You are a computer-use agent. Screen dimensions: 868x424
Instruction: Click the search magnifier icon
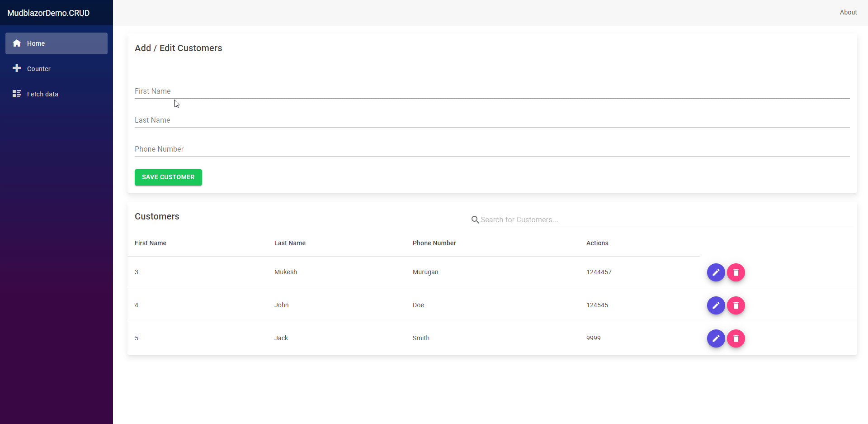tap(476, 219)
